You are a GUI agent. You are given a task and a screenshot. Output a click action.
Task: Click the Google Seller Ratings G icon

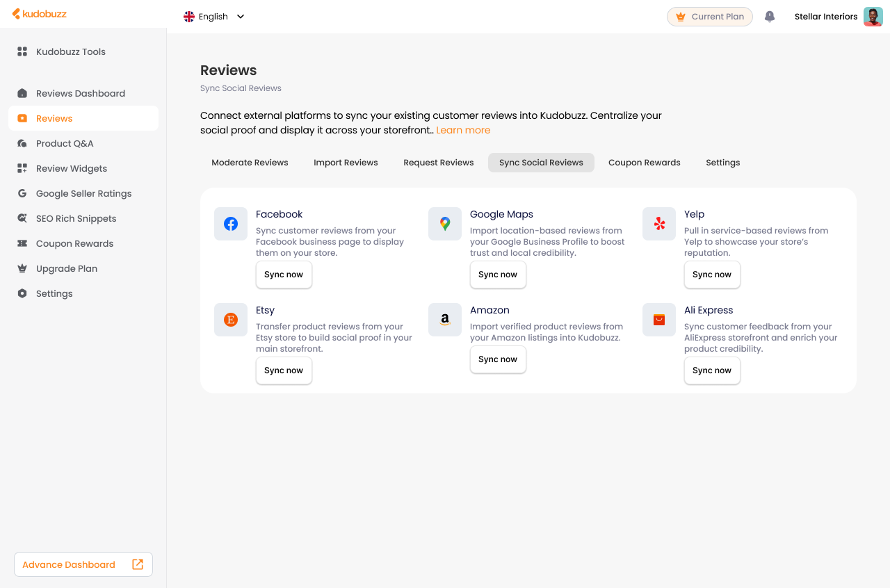(x=22, y=193)
